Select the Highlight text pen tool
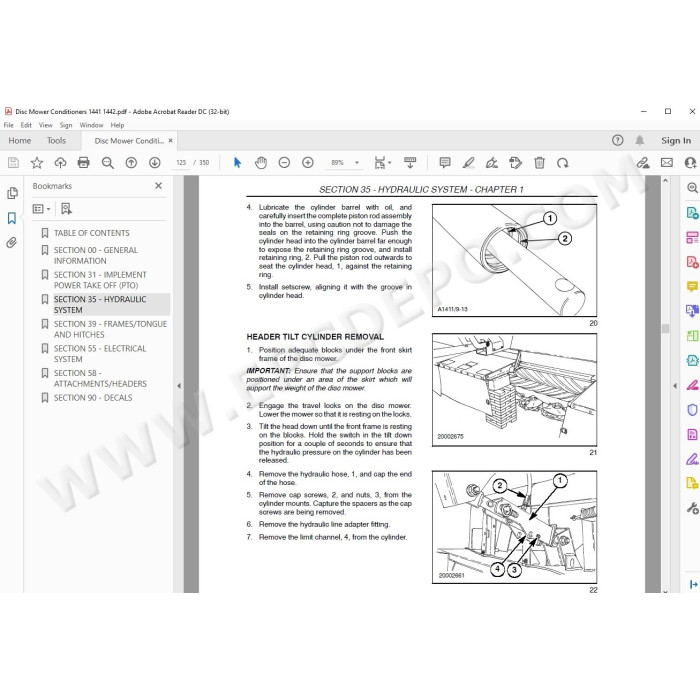 click(x=468, y=162)
